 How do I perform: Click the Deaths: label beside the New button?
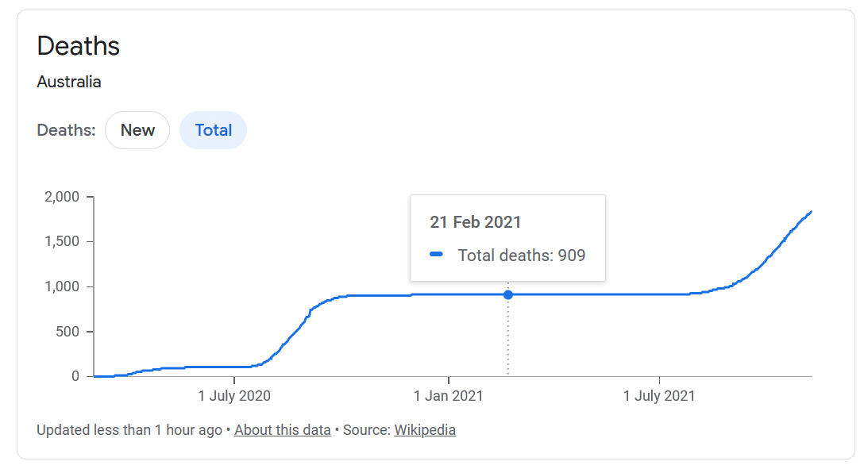[x=66, y=130]
